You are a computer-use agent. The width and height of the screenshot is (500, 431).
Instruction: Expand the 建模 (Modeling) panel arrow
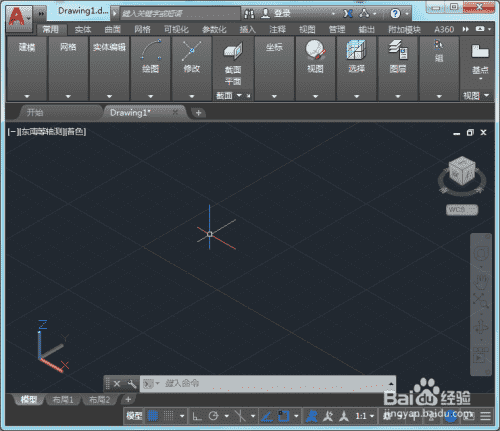click(27, 96)
